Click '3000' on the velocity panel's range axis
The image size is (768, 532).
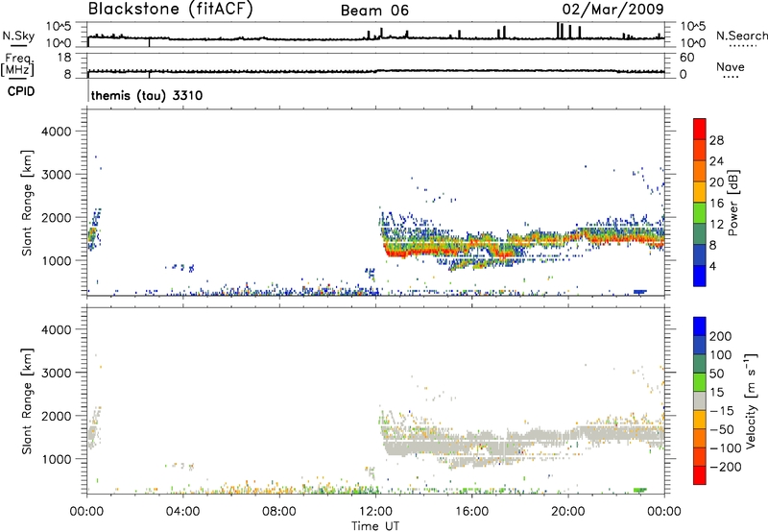(x=57, y=373)
